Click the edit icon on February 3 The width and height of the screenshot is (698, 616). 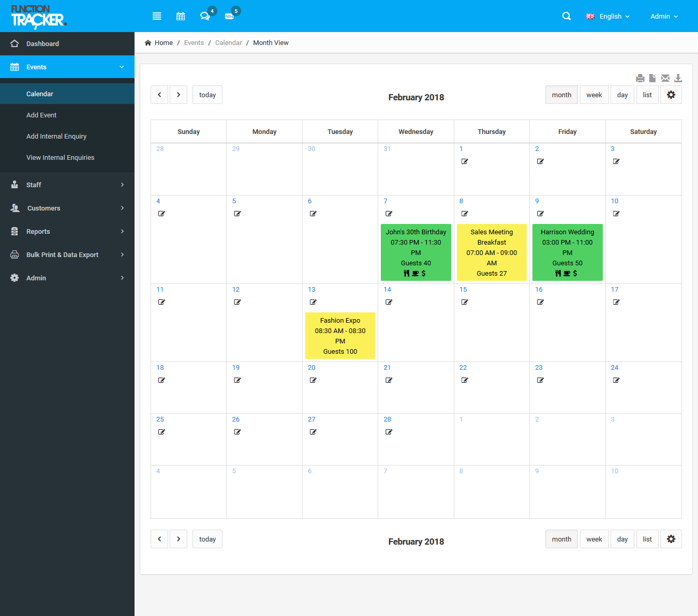pyautogui.click(x=616, y=161)
